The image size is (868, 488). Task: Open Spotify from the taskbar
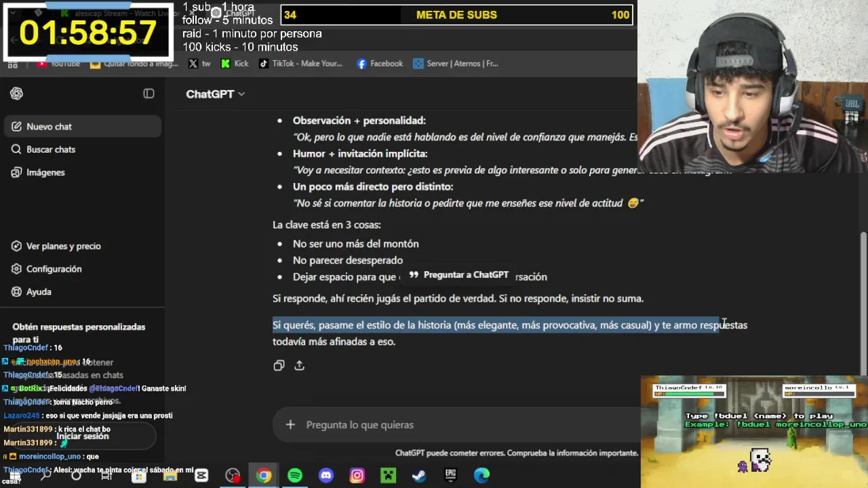(x=295, y=476)
